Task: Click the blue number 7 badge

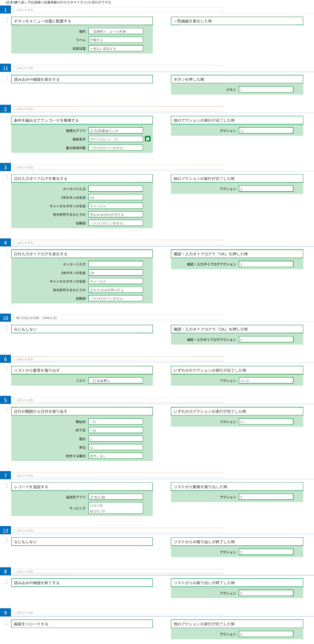Action: point(6,475)
